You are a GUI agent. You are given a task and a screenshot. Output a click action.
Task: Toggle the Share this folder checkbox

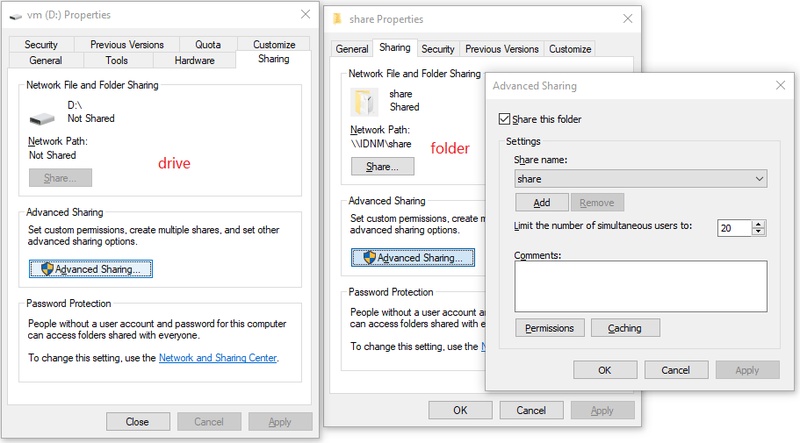pos(504,119)
